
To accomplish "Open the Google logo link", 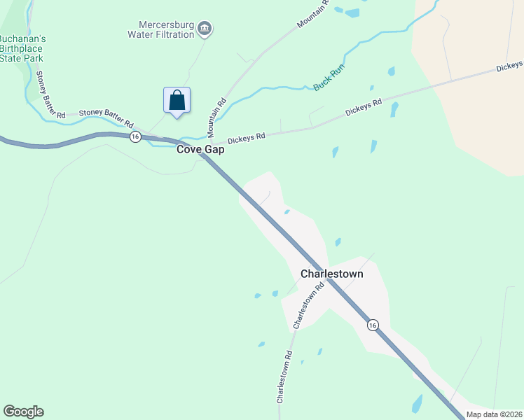I will click(23, 412).
